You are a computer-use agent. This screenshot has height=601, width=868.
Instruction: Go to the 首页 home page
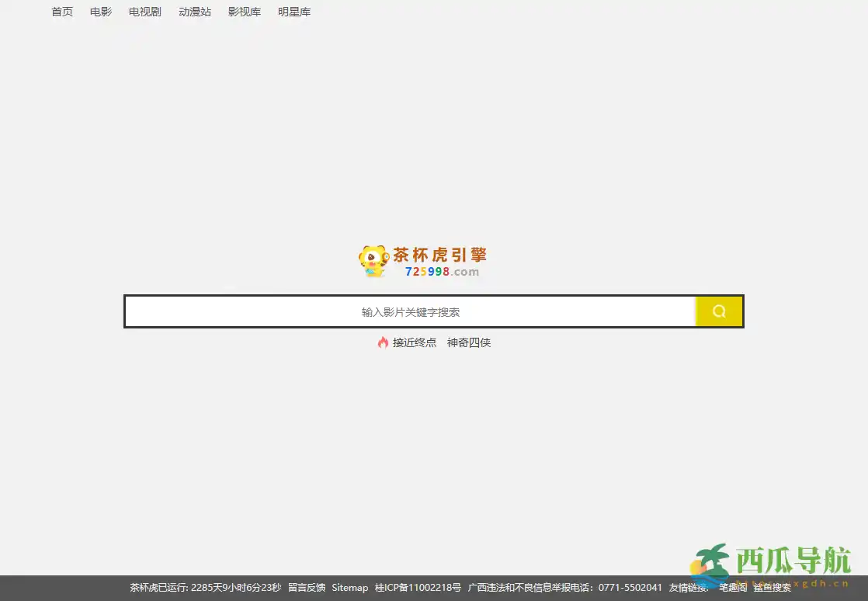[x=62, y=12]
